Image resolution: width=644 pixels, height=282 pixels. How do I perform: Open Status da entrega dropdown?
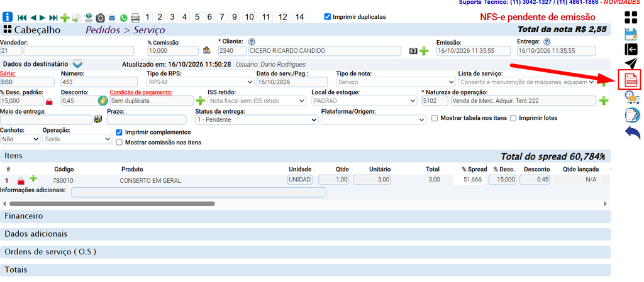pyautogui.click(x=257, y=120)
